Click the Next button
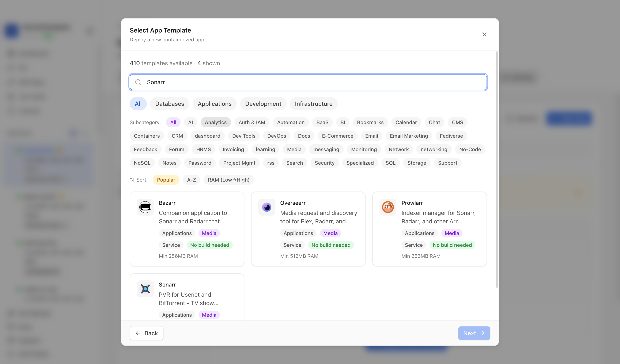 474,333
